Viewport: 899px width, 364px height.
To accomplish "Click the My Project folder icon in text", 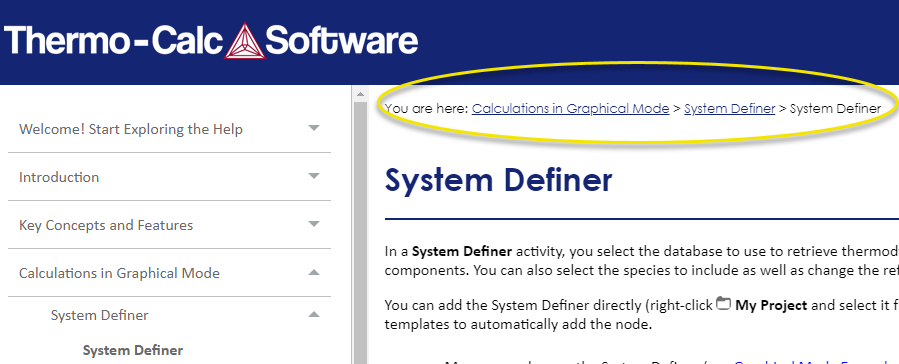I will tap(724, 304).
